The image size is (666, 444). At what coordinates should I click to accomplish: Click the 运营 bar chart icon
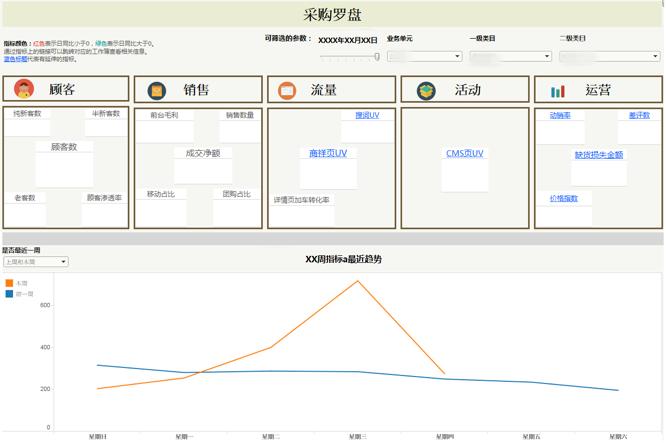click(x=558, y=91)
